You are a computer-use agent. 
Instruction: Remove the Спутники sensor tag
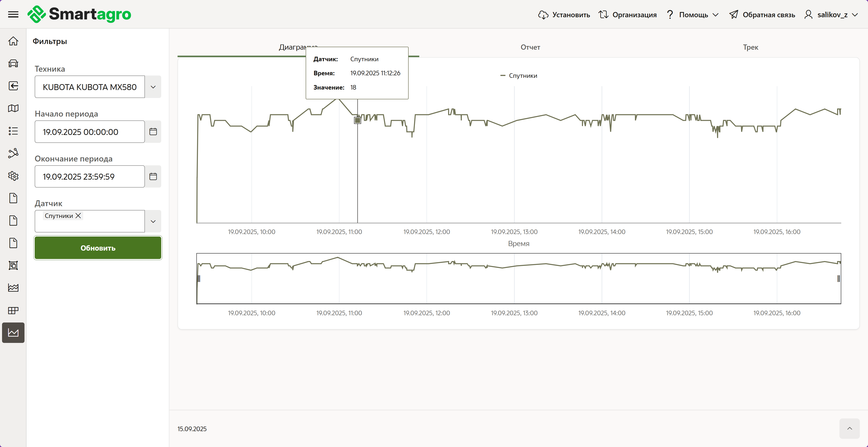(x=78, y=216)
